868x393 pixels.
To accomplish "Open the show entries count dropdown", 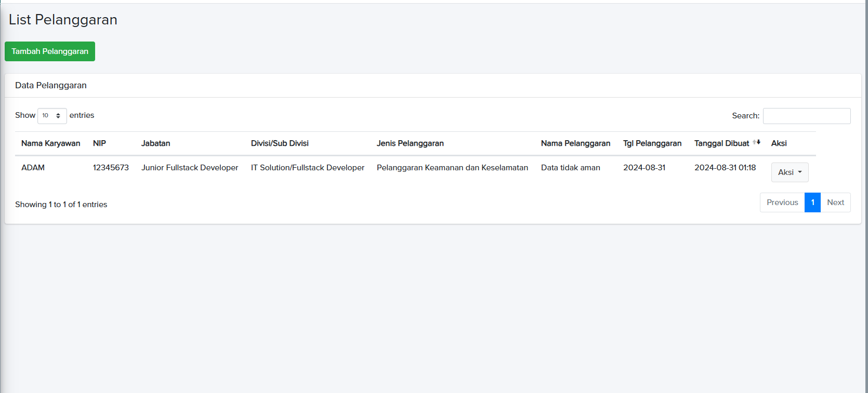I will (x=52, y=116).
